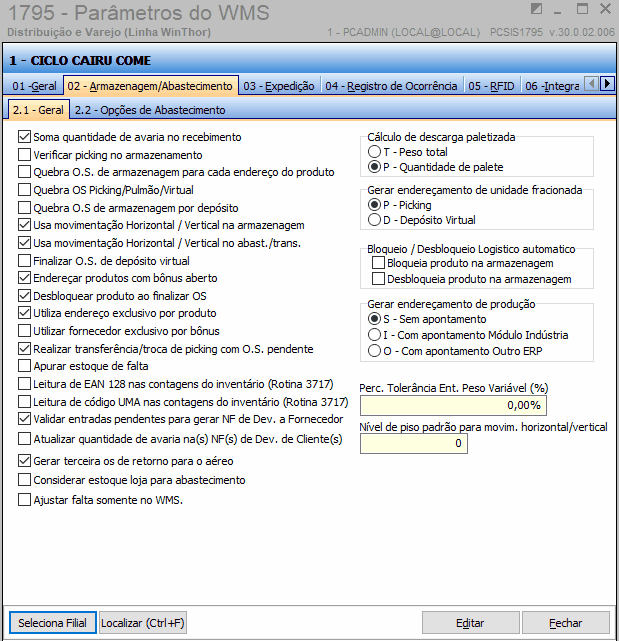Maximize the Parâmetros do WMS window
619x641 pixels.
pyautogui.click(x=582, y=9)
